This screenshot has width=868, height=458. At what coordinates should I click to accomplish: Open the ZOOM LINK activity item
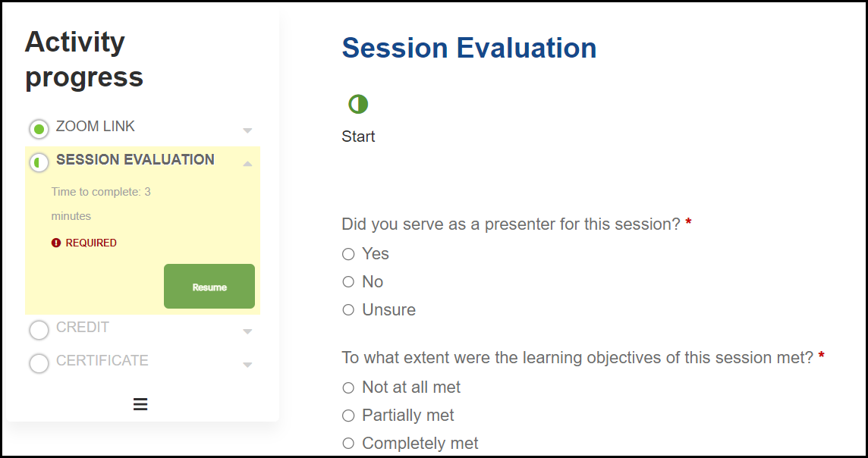coord(96,127)
